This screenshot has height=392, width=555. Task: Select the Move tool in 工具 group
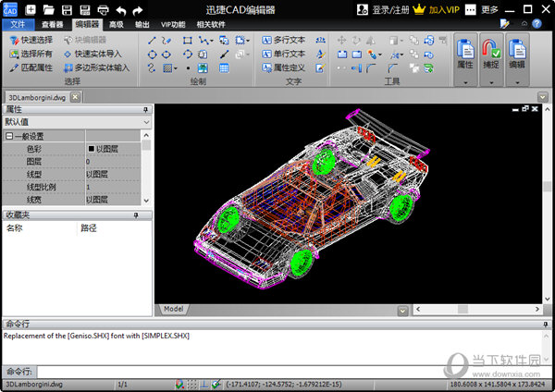341,40
